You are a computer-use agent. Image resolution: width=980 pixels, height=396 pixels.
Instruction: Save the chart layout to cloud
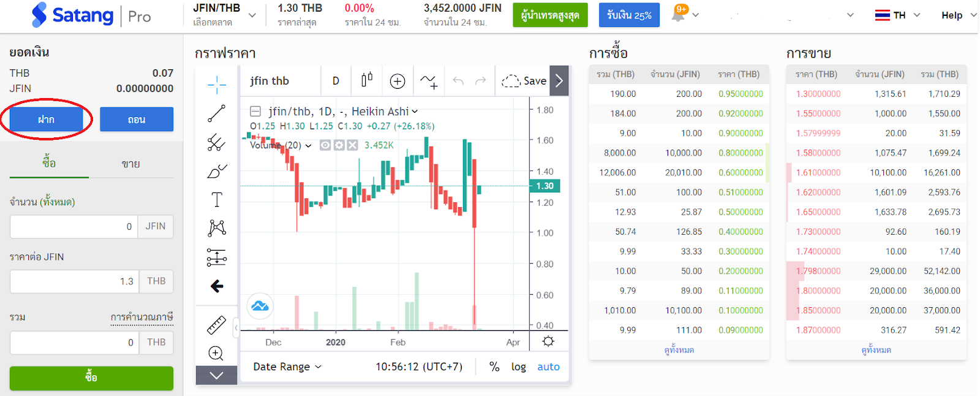(x=524, y=81)
